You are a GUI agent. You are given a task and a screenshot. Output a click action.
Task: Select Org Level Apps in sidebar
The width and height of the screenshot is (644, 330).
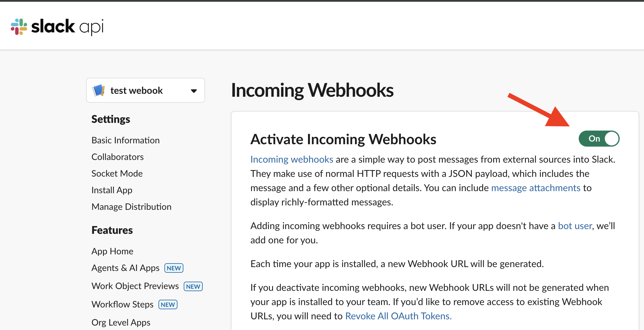pos(121,322)
